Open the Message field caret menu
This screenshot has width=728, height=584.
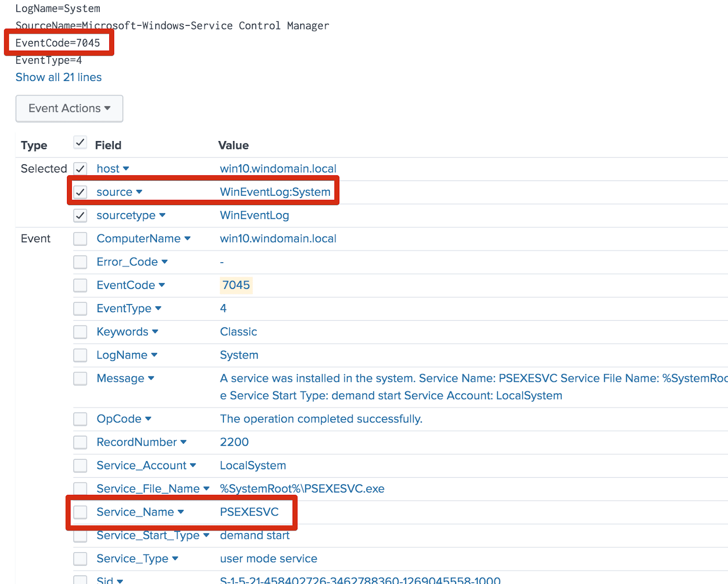[x=151, y=378]
